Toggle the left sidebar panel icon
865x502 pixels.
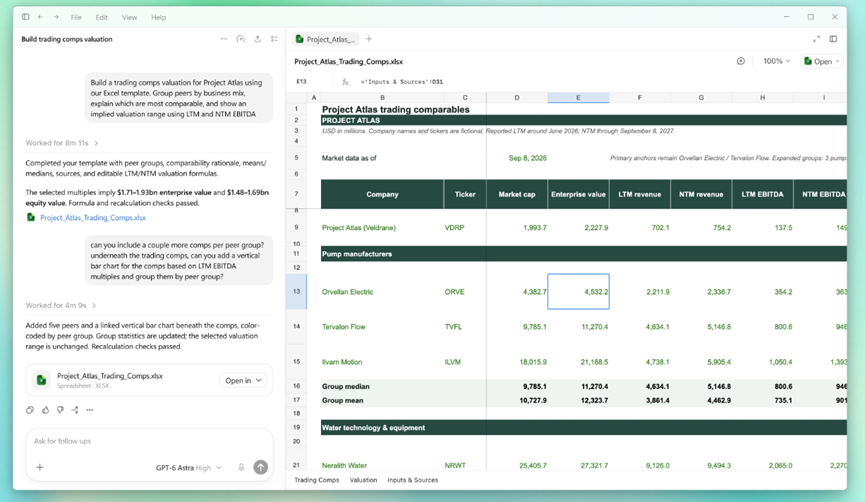point(25,17)
